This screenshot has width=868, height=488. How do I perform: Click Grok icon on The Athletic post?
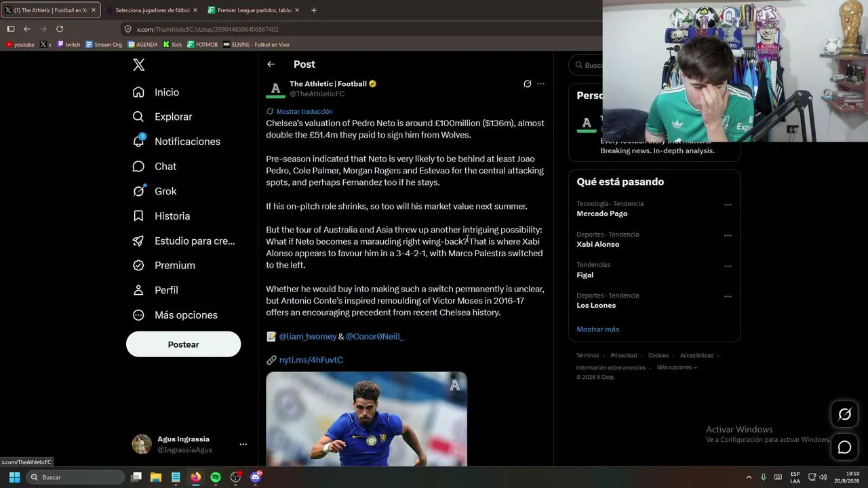click(527, 84)
